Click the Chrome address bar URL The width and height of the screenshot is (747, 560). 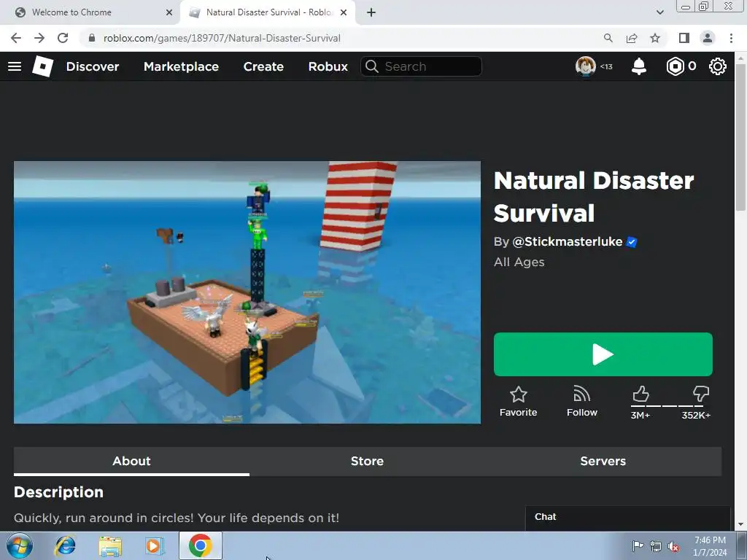coord(222,38)
